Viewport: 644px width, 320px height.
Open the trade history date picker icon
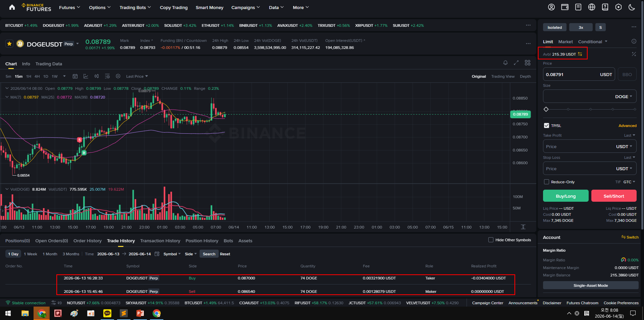tap(157, 254)
